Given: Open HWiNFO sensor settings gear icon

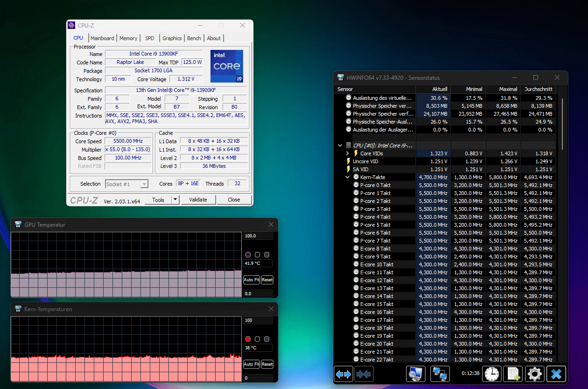Looking at the screenshot, I should click(x=535, y=374).
